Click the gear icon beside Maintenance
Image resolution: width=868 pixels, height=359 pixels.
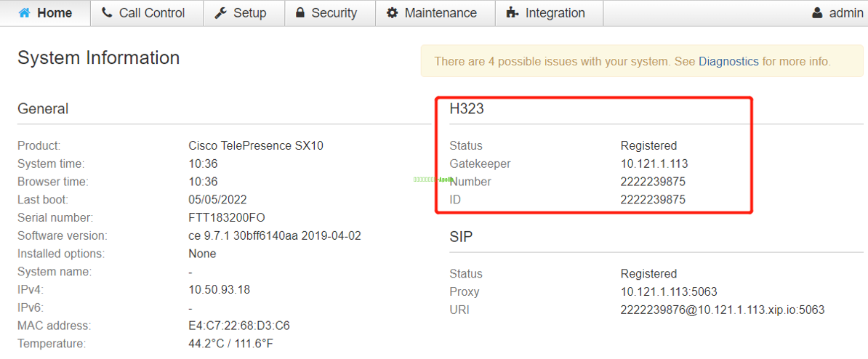coord(393,13)
